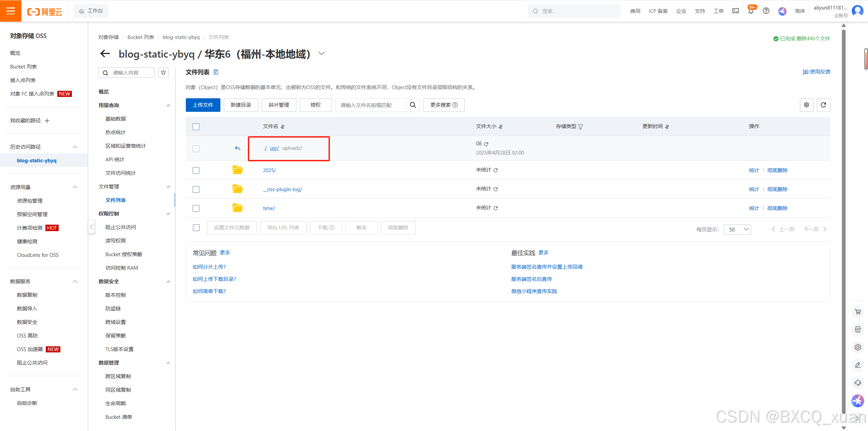Click the prefix search magnifier icon
Viewport: 868px width, 431px height.
coord(413,105)
